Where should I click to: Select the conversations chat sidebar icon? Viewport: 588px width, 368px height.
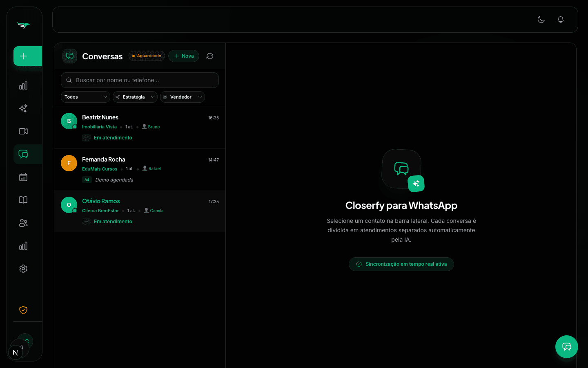(23, 154)
